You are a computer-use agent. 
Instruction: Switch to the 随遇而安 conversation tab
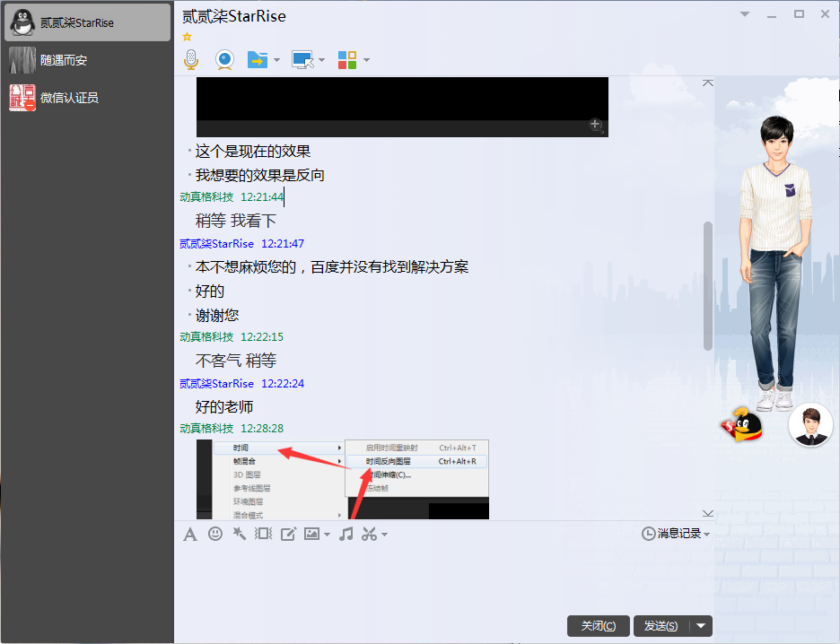87,60
